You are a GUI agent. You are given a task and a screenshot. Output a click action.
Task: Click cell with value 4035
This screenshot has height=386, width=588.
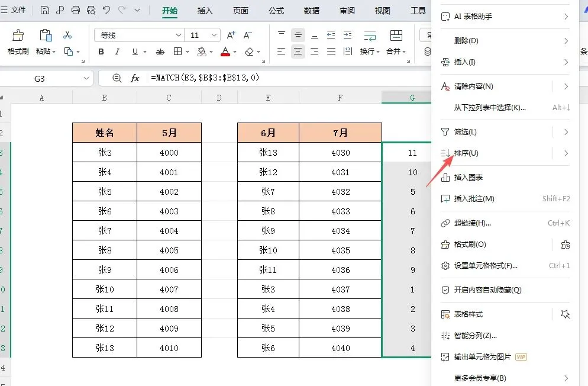[x=340, y=250]
